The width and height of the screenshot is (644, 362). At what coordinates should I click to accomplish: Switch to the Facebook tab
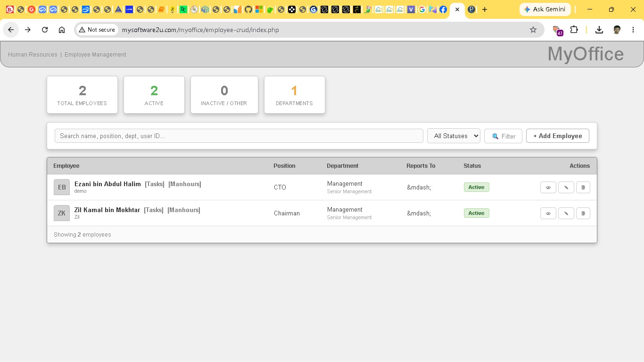coord(443,9)
